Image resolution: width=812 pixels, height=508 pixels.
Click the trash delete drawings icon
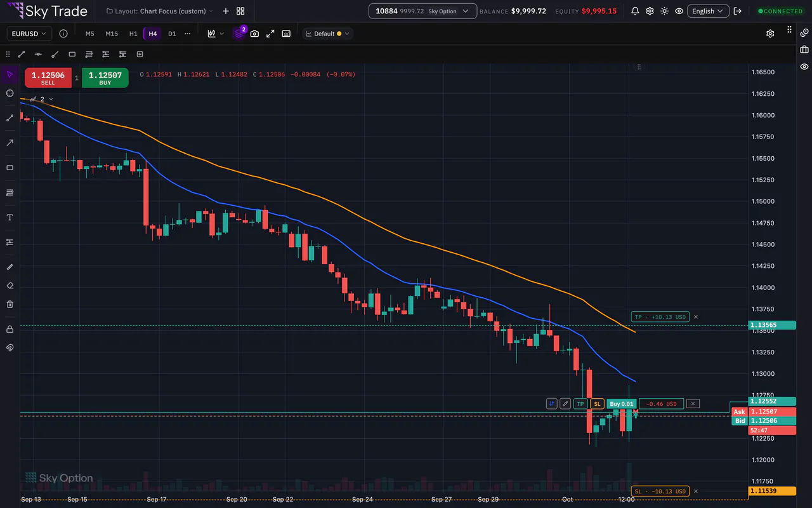point(10,304)
